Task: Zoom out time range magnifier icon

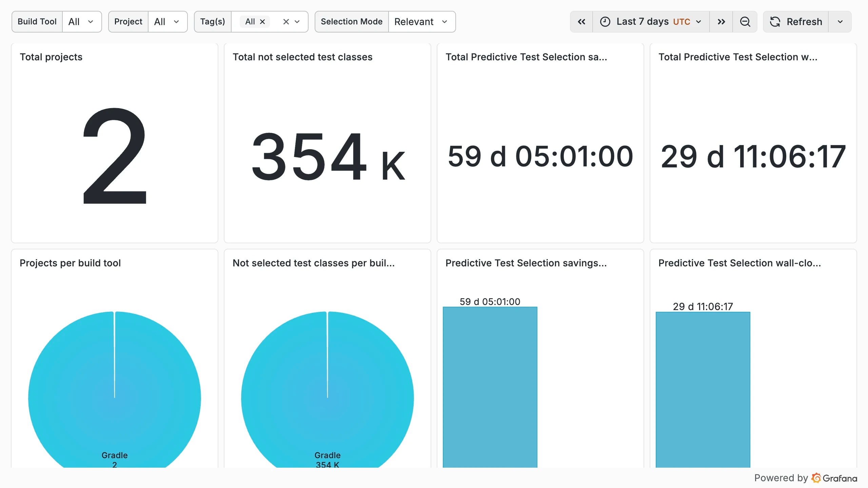Action: [745, 22]
